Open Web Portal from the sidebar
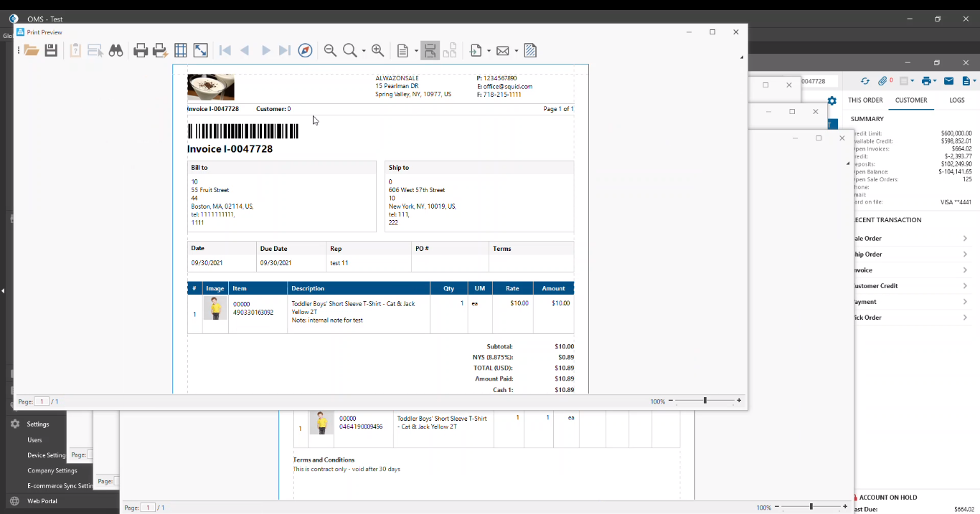The height and width of the screenshot is (514, 980). 42,501
